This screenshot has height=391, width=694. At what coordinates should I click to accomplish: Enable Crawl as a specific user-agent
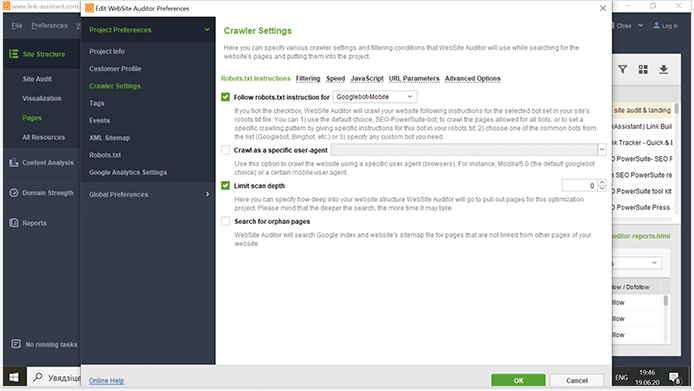(226, 150)
